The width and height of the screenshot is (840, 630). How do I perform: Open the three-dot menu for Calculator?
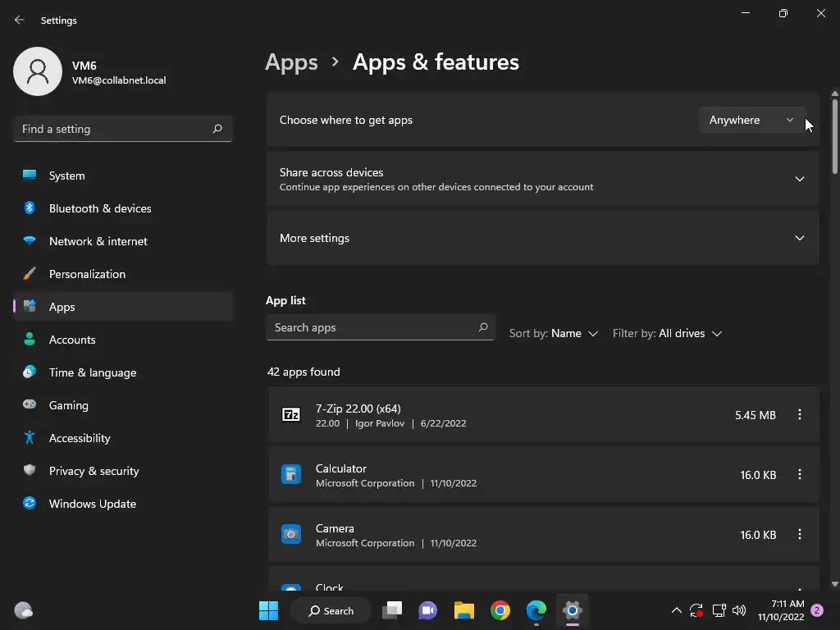pyautogui.click(x=799, y=475)
